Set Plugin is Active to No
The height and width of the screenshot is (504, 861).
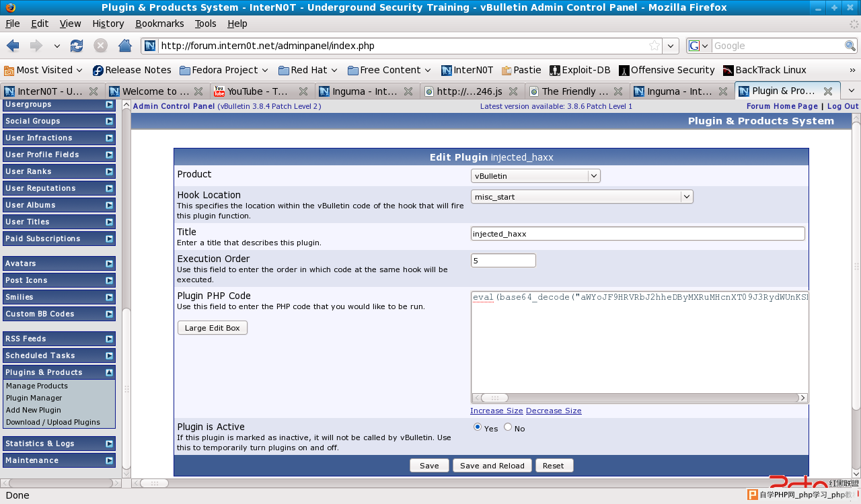pyautogui.click(x=508, y=427)
